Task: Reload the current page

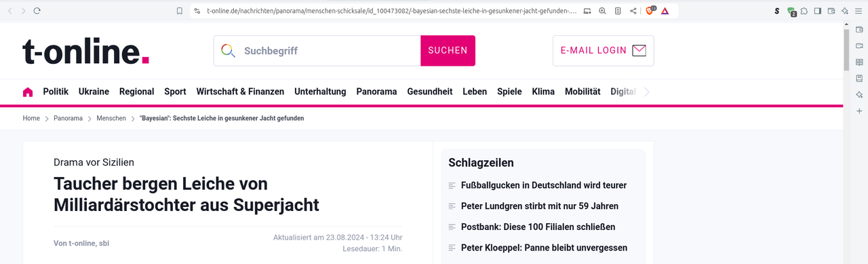Action: [x=37, y=11]
